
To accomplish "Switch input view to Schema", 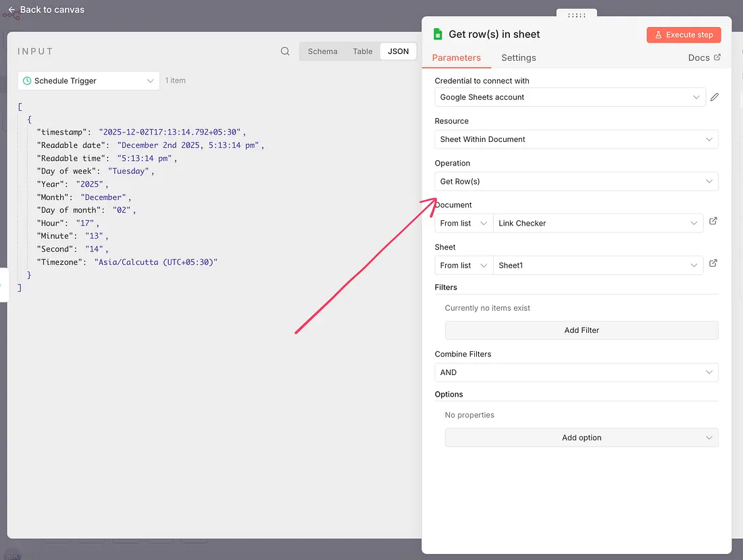I will click(322, 51).
